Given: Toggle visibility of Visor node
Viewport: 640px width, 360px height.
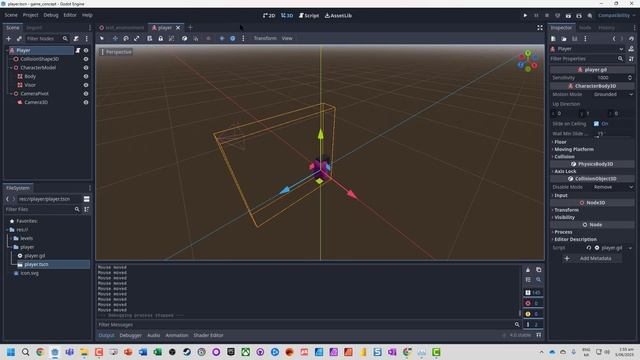Looking at the screenshot, I should 86,85.
